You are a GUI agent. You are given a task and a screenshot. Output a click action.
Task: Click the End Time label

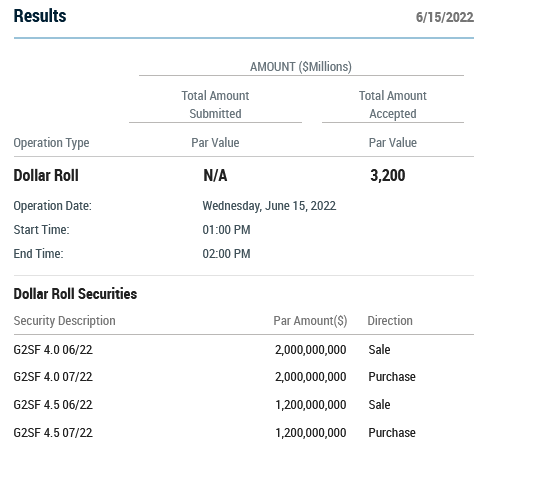pyautogui.click(x=38, y=254)
